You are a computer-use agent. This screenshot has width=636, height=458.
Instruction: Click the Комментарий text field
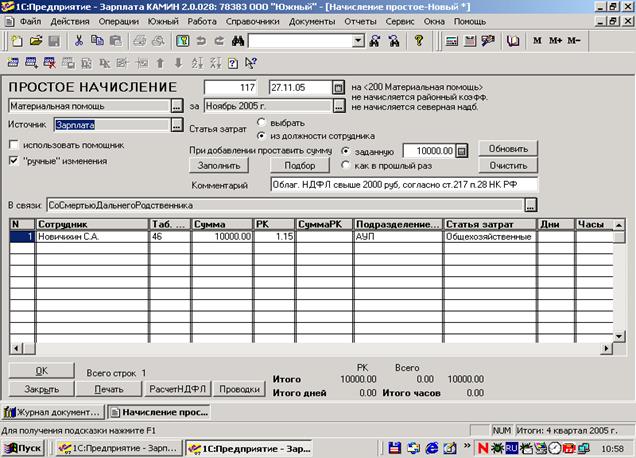[403, 185]
